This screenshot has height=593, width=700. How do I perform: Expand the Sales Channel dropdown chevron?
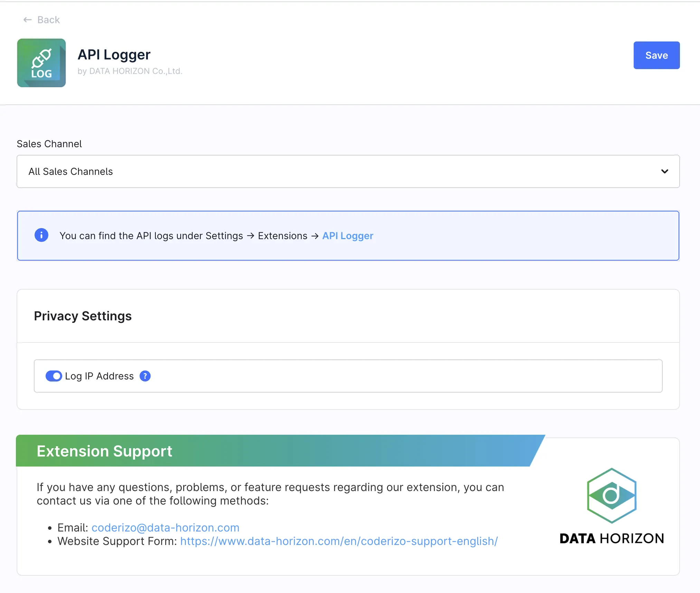click(x=664, y=171)
